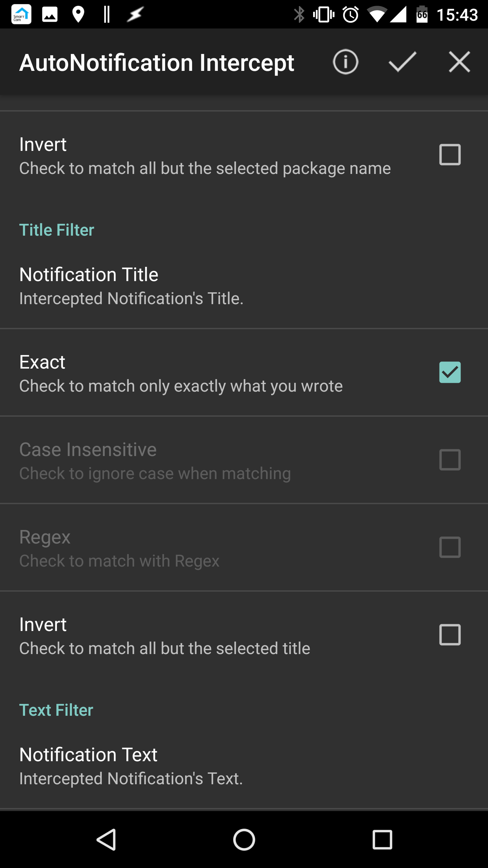The height and width of the screenshot is (868, 488).
Task: Enable Invert checkbox for selected title
Action: 450,635
